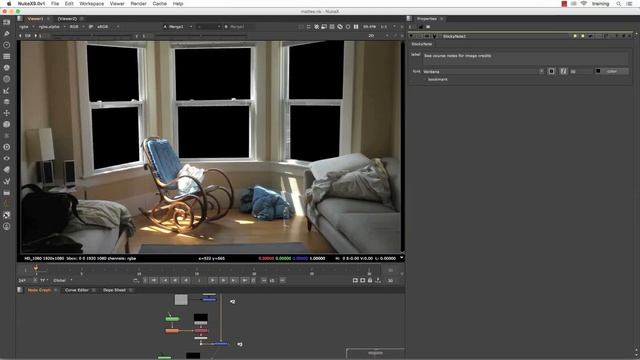The width and height of the screenshot is (640, 360).
Task: Open the File menu
Action: (55, 4)
